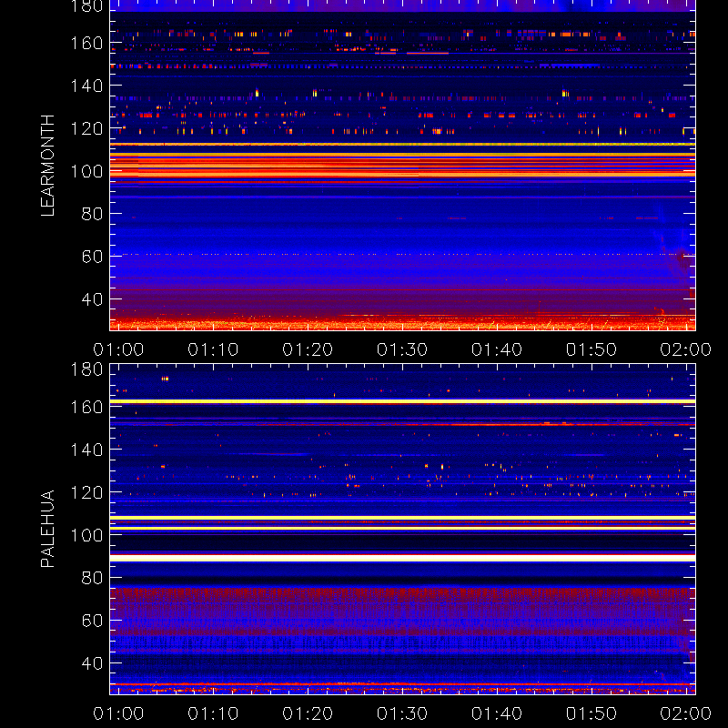Click the 01:20 time label under the Palehua plot

click(308, 713)
